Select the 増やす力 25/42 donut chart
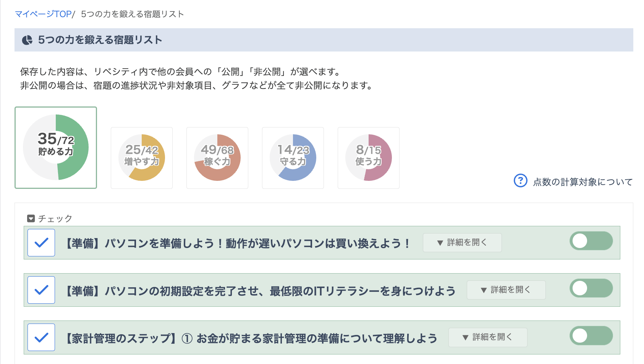Screen dimensions: 644x364 (142, 158)
